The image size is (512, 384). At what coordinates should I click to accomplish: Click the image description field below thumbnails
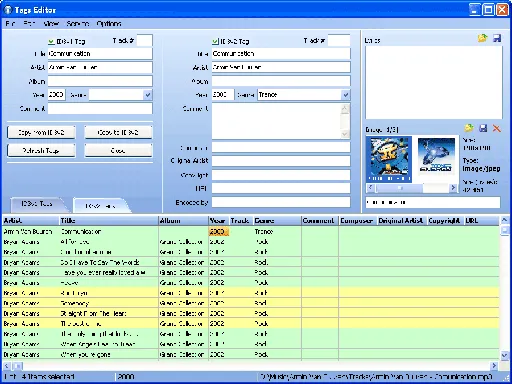tap(433, 202)
